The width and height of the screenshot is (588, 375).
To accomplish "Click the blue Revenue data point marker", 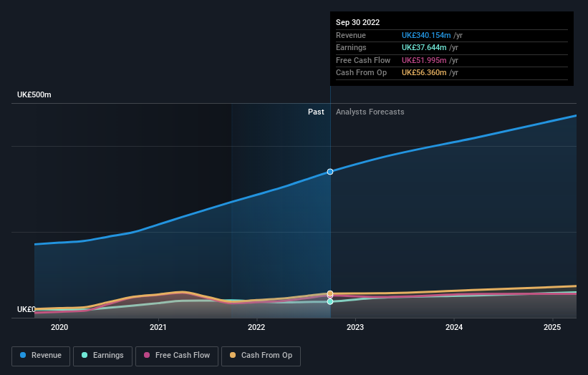I will pos(330,172).
